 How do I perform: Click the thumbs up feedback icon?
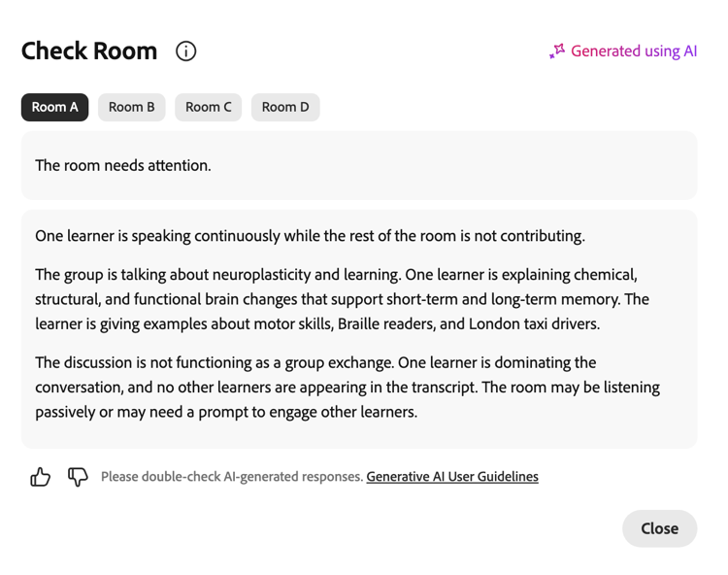(x=41, y=477)
